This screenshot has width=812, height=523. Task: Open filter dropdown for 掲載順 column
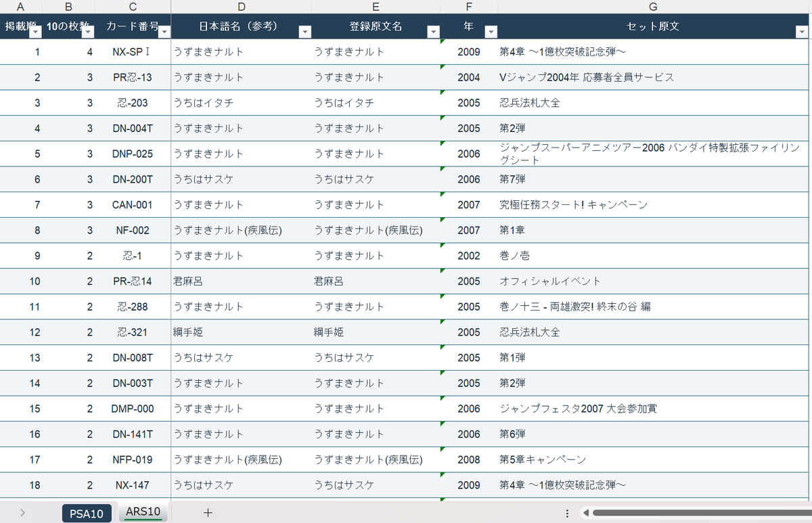[x=37, y=32]
